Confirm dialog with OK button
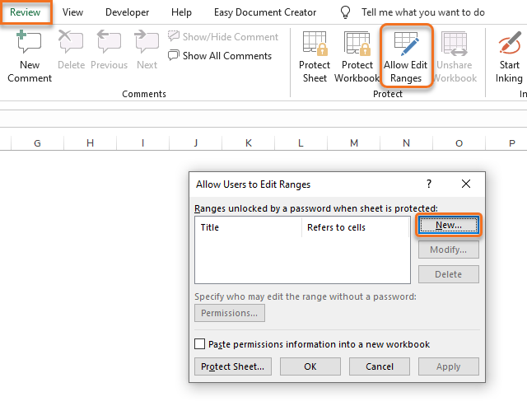 pos(310,366)
